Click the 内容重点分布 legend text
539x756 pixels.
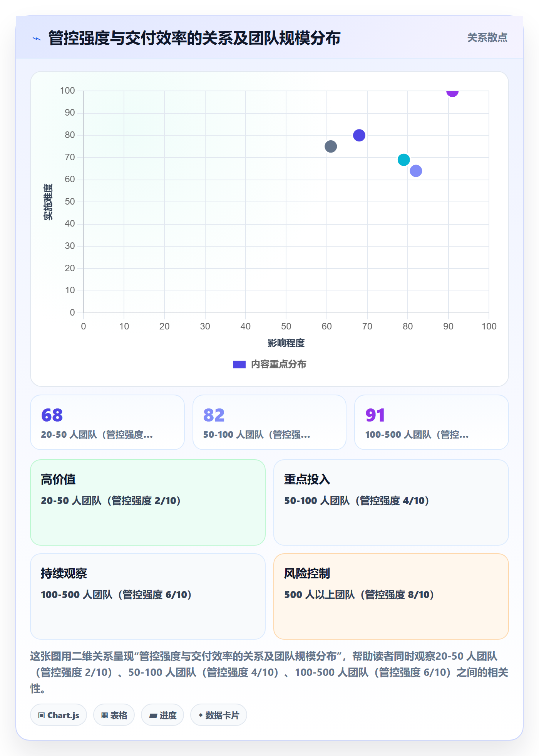coord(278,365)
